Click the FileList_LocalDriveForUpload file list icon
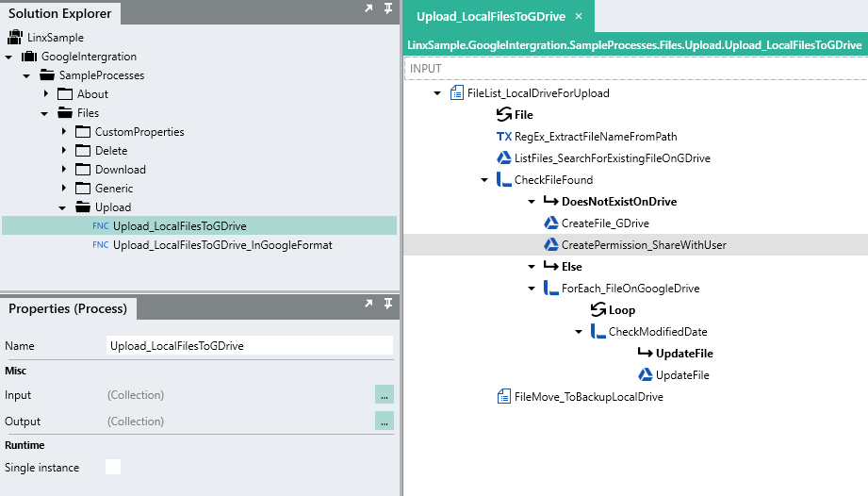This screenshot has height=496, width=868. pos(457,93)
